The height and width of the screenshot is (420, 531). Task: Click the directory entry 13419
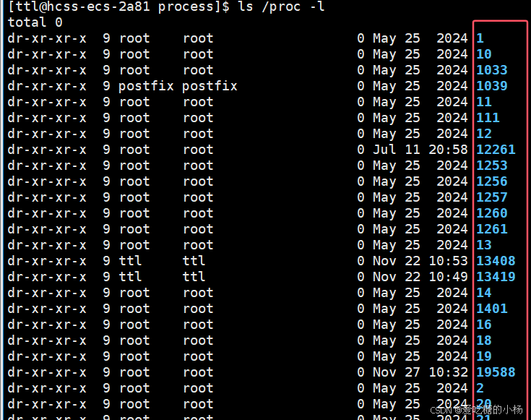(x=496, y=277)
